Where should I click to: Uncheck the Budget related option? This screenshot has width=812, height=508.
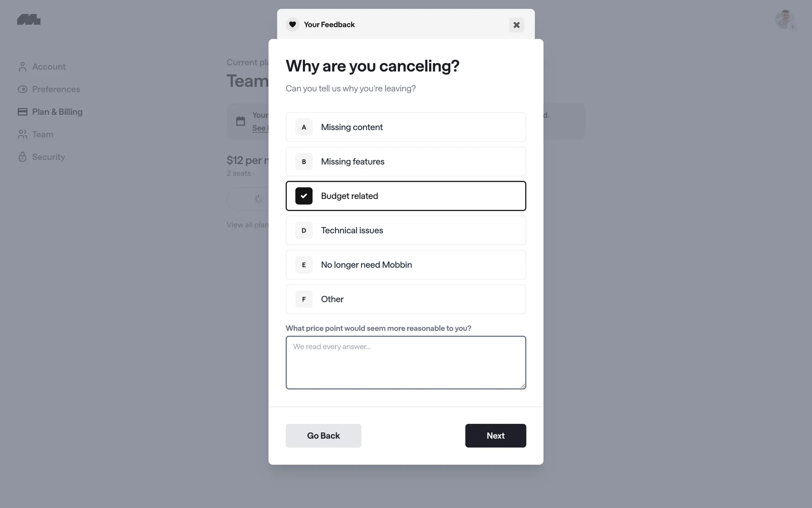point(304,196)
